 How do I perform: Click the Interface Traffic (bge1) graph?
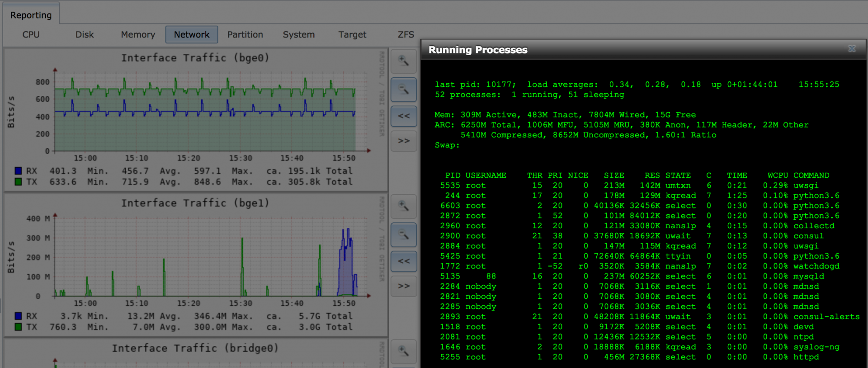pos(196,264)
